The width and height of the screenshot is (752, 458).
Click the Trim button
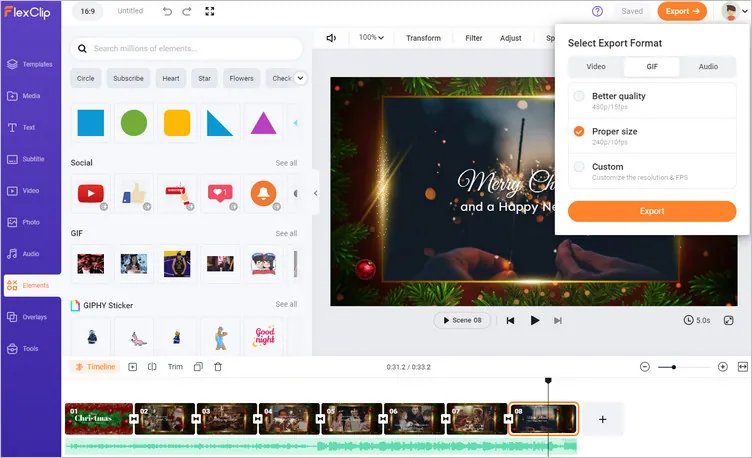[x=175, y=367]
